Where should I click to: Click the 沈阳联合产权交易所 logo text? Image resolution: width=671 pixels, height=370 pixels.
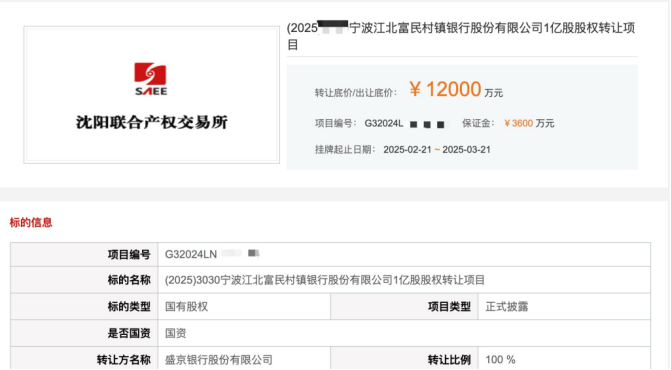coord(151,122)
